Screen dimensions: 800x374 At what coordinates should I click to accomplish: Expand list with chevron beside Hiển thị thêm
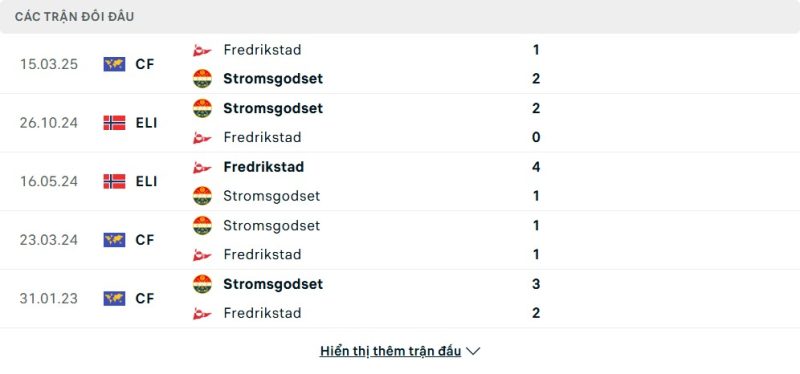pyautogui.click(x=473, y=352)
